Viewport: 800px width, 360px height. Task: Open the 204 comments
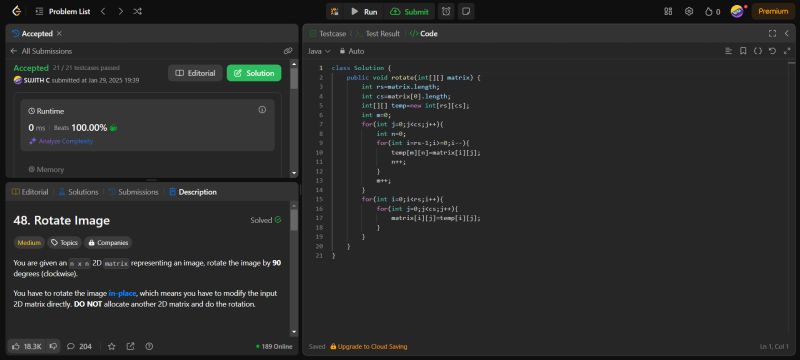pyautogui.click(x=80, y=346)
